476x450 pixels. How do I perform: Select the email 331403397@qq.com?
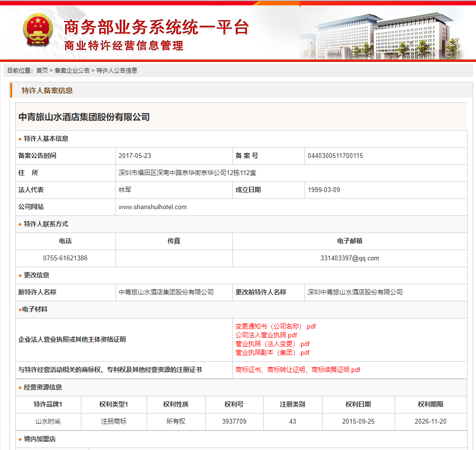(x=350, y=258)
